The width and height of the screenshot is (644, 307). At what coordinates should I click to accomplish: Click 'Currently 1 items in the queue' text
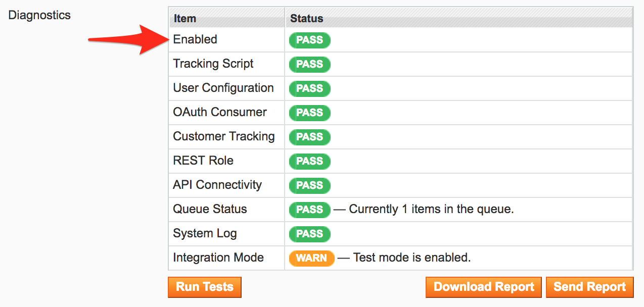[431, 209]
